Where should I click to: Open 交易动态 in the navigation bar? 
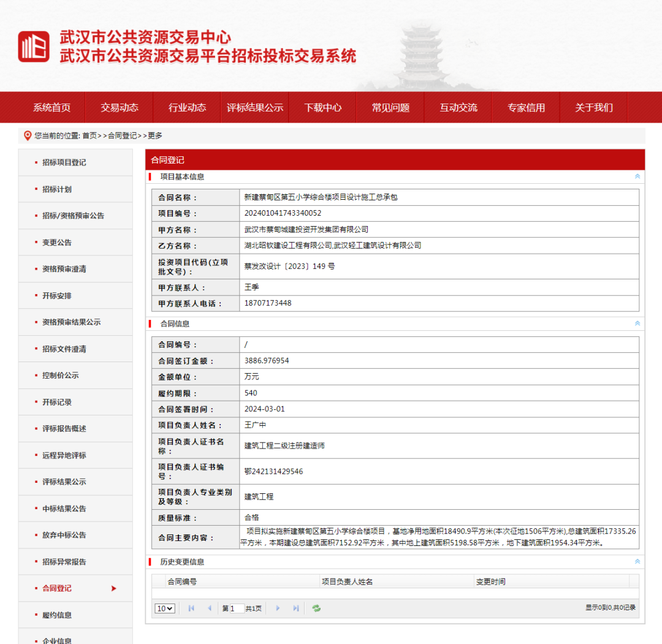(x=120, y=108)
